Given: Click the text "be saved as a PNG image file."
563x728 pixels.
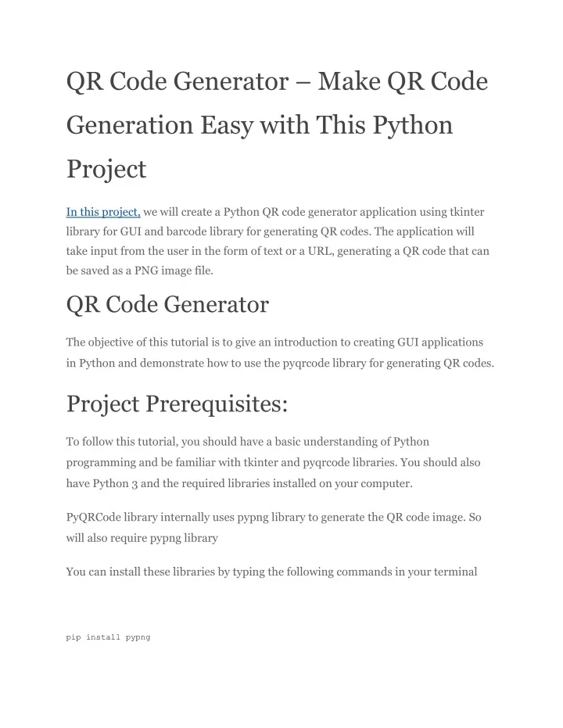Looking at the screenshot, I should 139,271.
